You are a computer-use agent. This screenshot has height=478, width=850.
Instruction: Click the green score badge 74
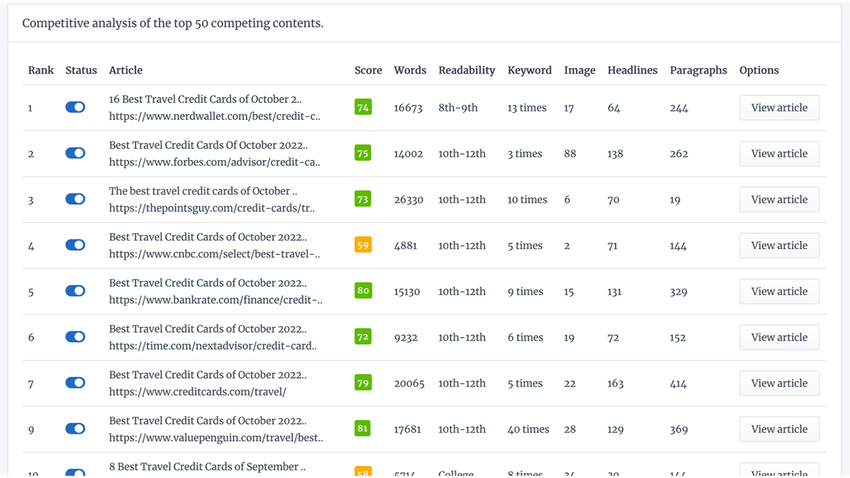[x=363, y=108]
